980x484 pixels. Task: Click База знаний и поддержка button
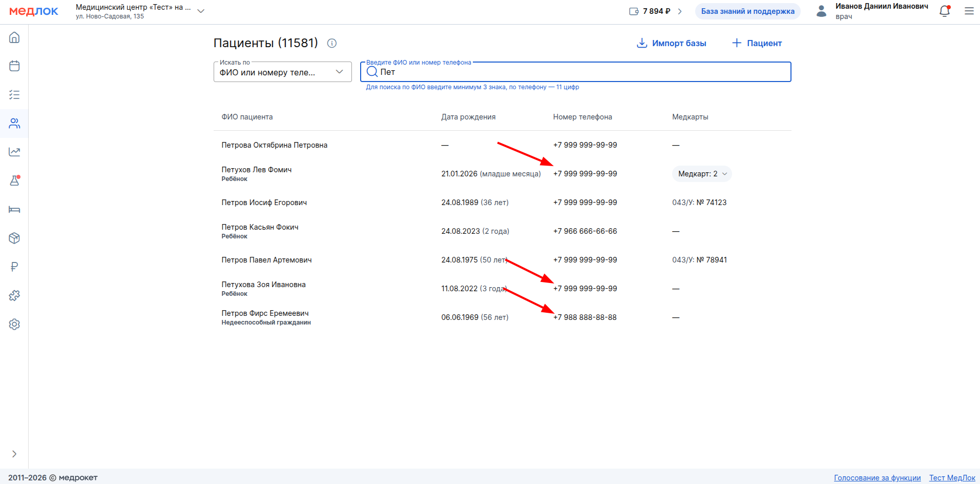click(747, 11)
